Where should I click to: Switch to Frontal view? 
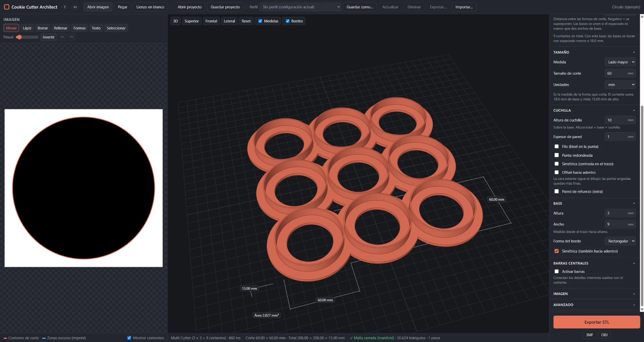[x=211, y=21]
